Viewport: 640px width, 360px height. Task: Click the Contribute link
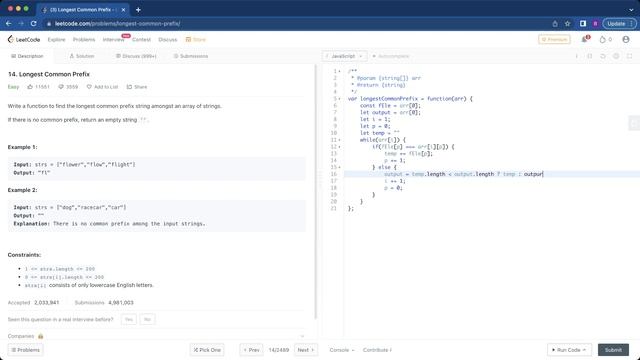377,350
